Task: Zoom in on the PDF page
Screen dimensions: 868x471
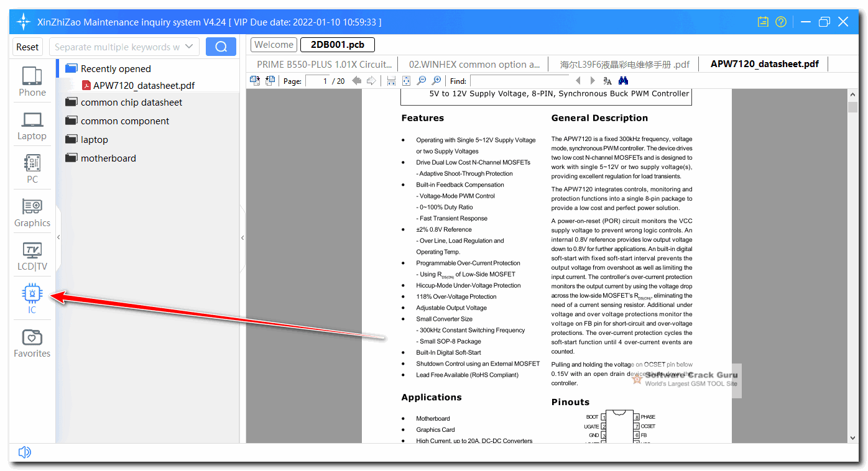Action: (436, 81)
